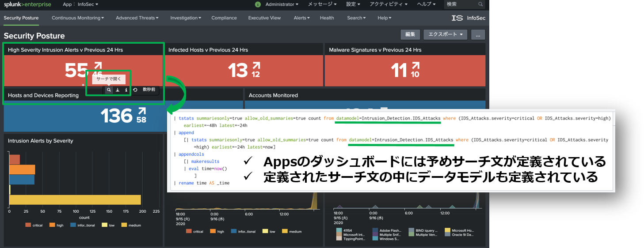Viewport: 644px width, 248px height.
Task: Open the メッセージ menu
Action: (x=322, y=4)
